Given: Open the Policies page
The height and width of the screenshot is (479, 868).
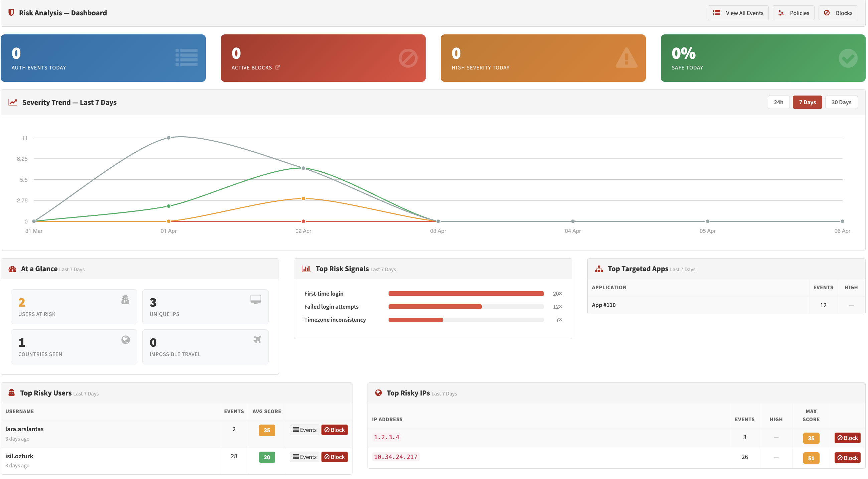Looking at the screenshot, I should point(793,12).
